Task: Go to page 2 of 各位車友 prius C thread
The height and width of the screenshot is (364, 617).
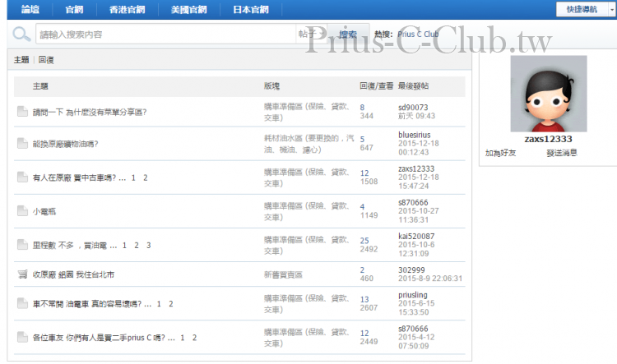Action: pos(194,338)
